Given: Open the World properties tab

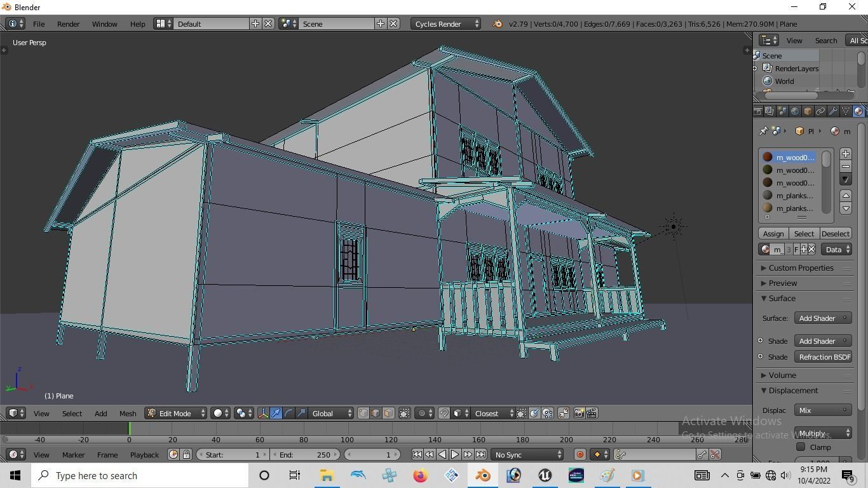Looking at the screenshot, I should (795, 111).
